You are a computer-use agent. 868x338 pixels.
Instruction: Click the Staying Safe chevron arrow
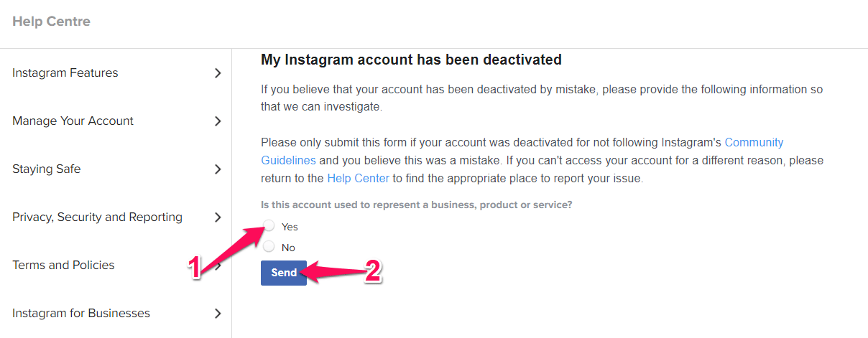pyautogui.click(x=218, y=169)
